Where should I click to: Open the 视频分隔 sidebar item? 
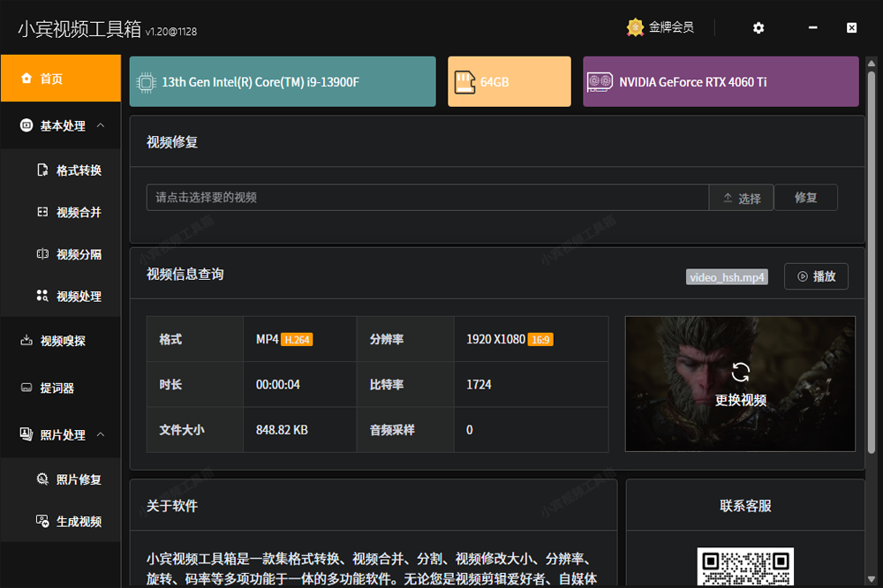pyautogui.click(x=70, y=254)
